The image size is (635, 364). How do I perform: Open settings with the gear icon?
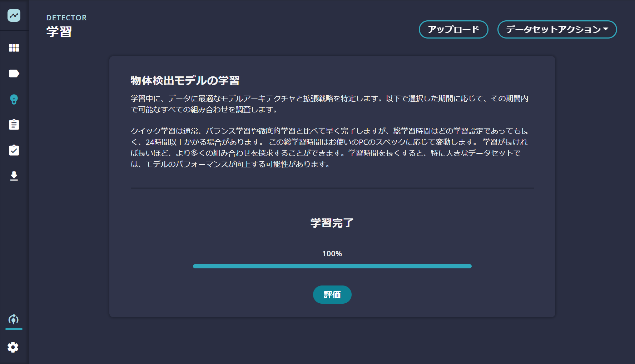[14, 347]
